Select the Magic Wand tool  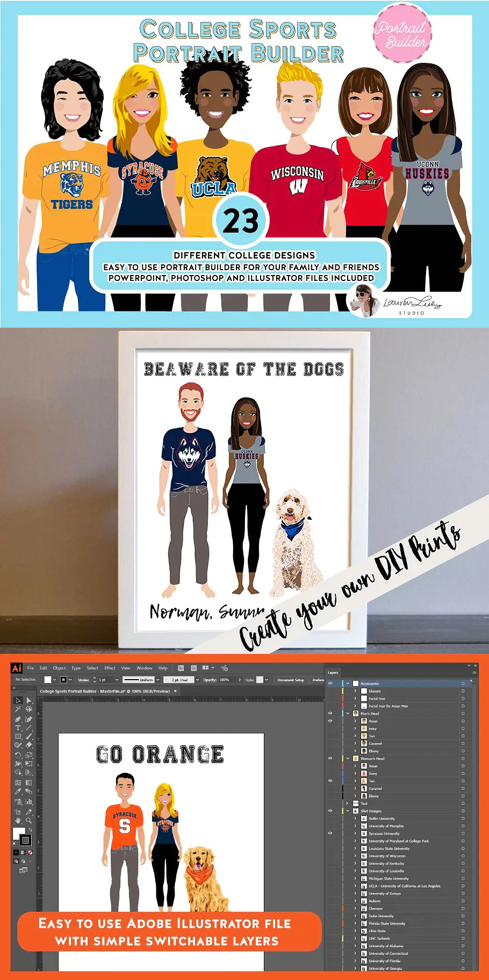tap(18, 709)
